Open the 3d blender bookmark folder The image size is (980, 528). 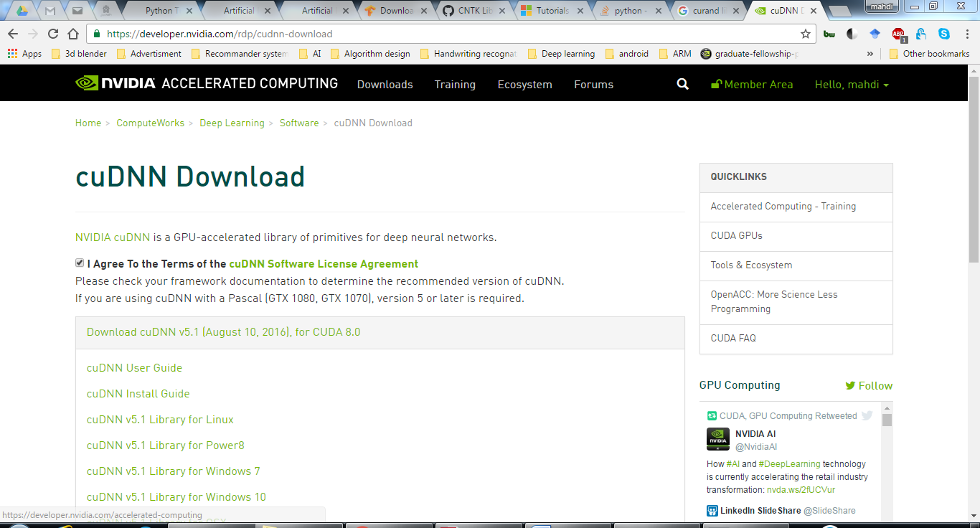coord(80,54)
